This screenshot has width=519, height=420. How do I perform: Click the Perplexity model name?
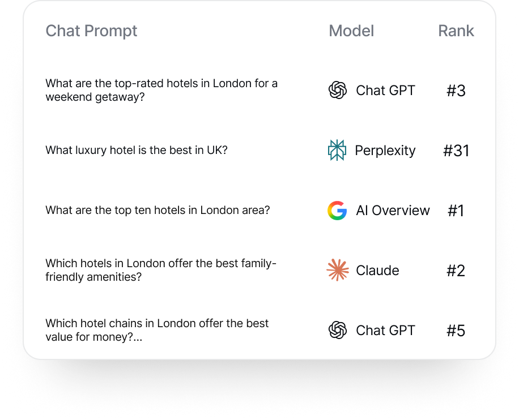click(x=385, y=151)
